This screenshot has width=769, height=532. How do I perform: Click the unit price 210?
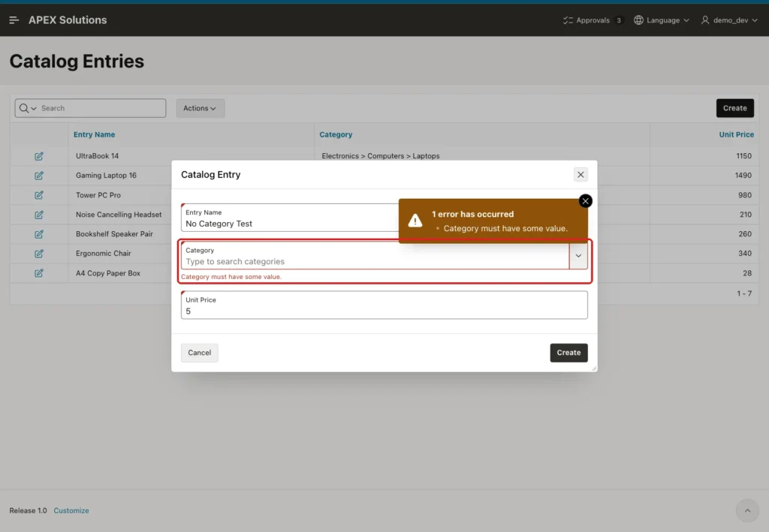coord(746,215)
